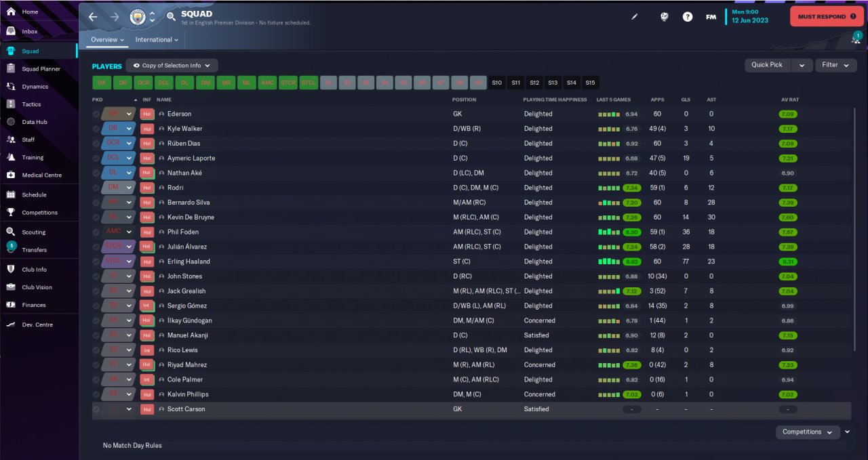Click the pencil edit icon in header

pos(635,17)
